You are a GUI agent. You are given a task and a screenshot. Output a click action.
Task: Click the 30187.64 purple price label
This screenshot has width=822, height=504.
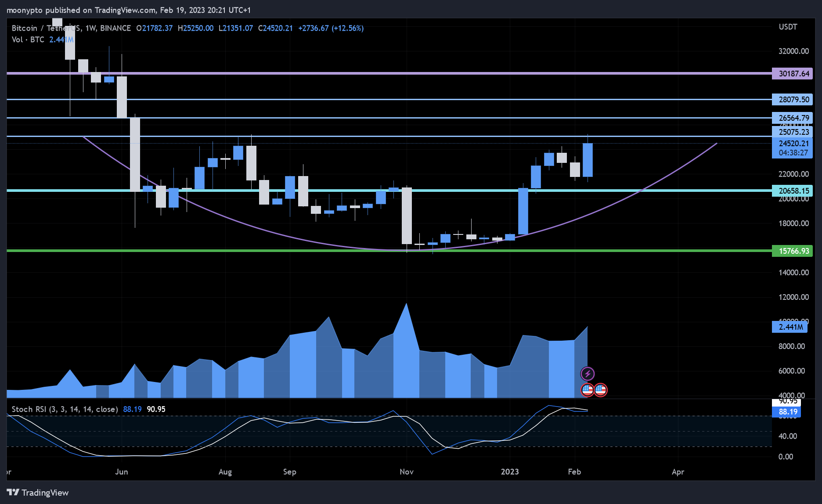click(793, 74)
